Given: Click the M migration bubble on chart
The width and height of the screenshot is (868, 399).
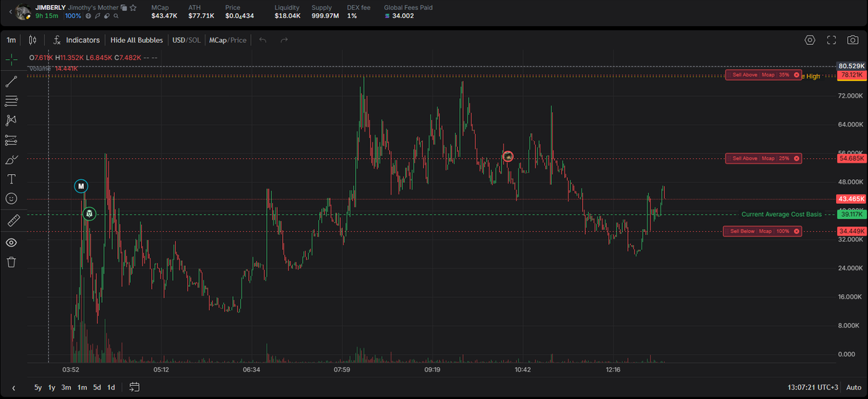Looking at the screenshot, I should 81,186.
